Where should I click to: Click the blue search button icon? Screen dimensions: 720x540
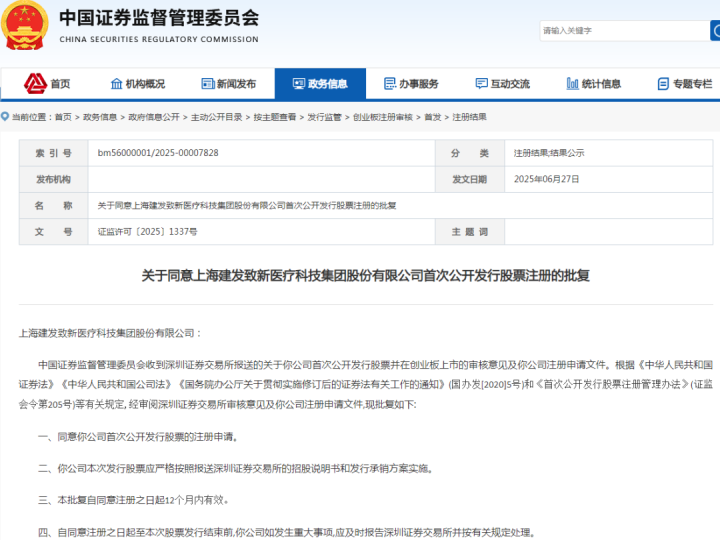(x=715, y=31)
